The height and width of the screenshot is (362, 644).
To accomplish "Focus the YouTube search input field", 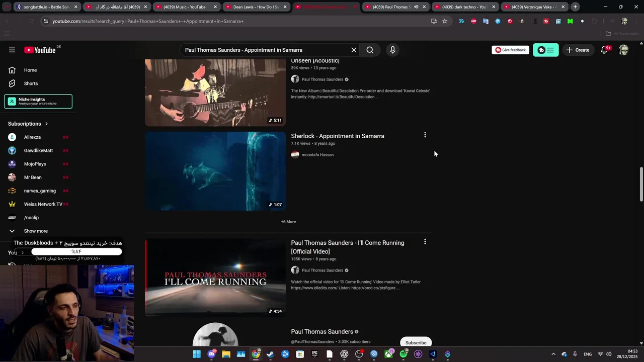I will point(266,50).
